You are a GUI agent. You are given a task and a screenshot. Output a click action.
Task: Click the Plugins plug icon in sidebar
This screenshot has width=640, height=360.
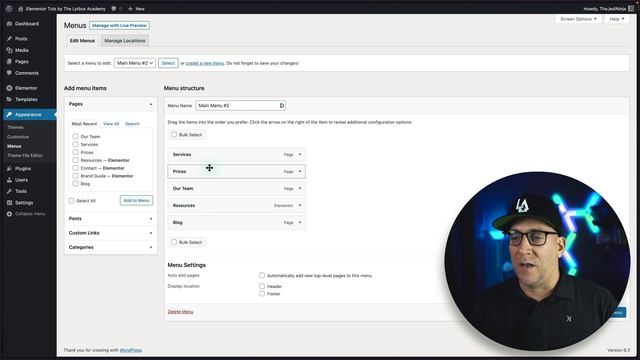coord(9,169)
